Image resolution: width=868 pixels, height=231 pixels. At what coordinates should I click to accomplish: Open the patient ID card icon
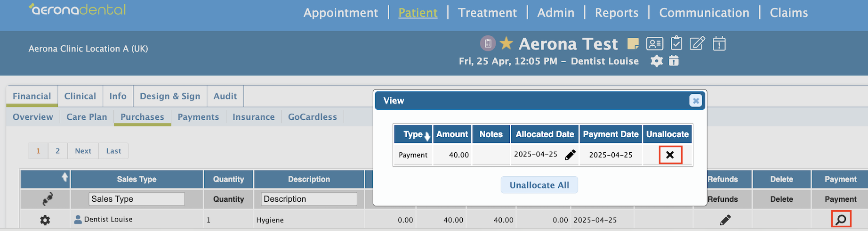click(654, 44)
